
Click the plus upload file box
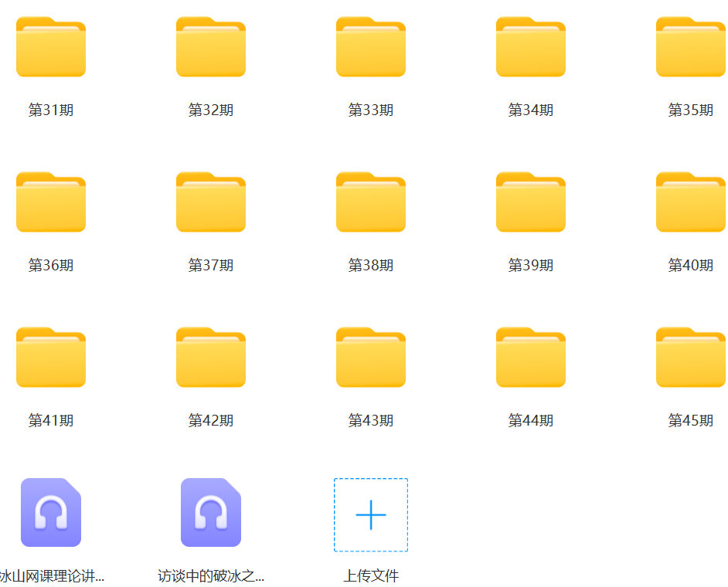point(371,515)
